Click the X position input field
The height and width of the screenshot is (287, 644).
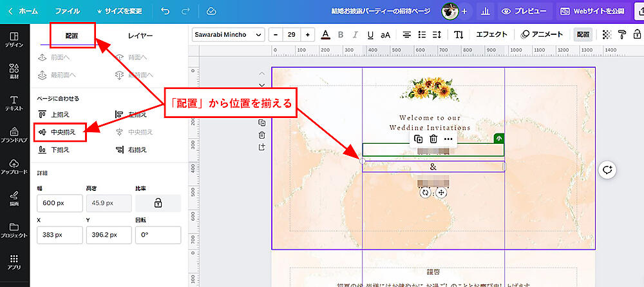[60, 235]
